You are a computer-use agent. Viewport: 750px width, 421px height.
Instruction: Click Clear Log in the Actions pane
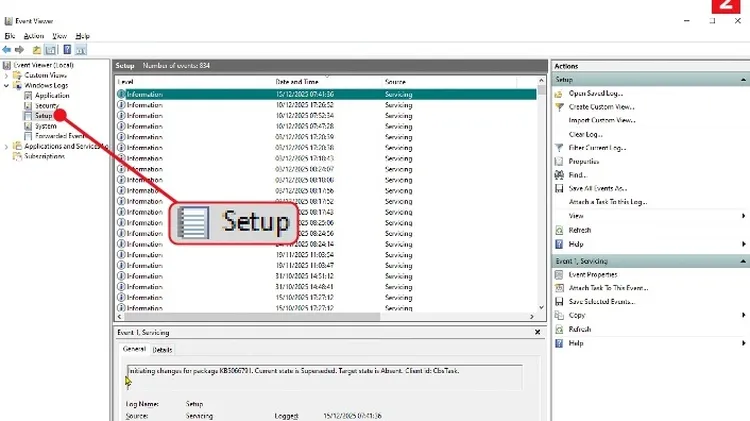(x=584, y=134)
